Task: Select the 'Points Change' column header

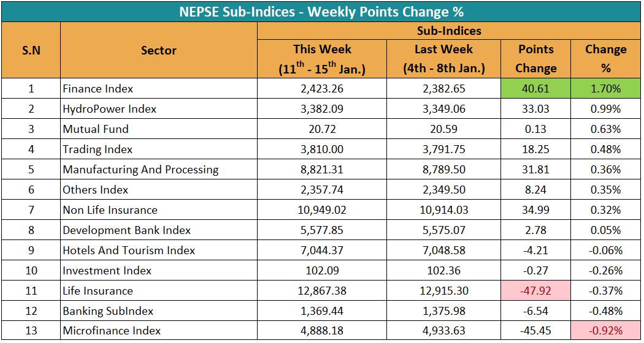Action: [x=535, y=59]
